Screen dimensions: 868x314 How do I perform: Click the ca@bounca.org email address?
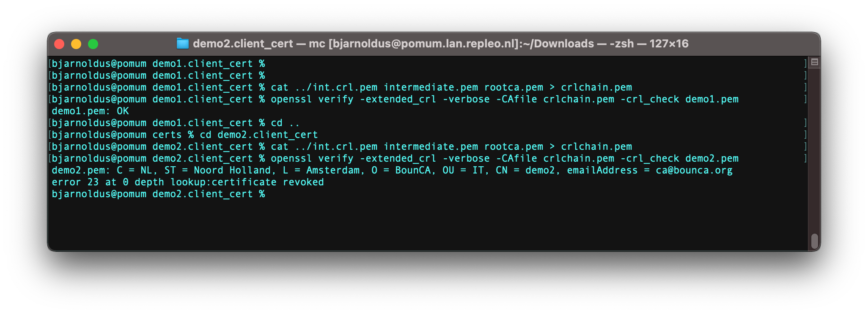coord(694,170)
